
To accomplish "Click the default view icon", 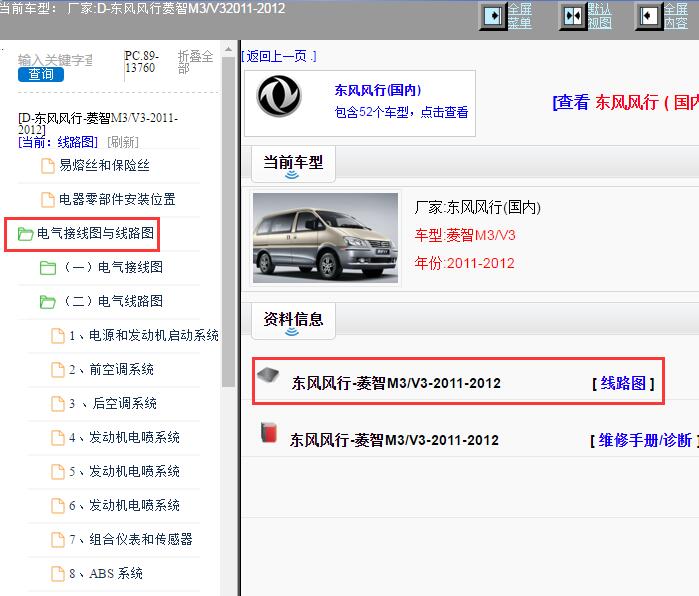I will coord(573,16).
